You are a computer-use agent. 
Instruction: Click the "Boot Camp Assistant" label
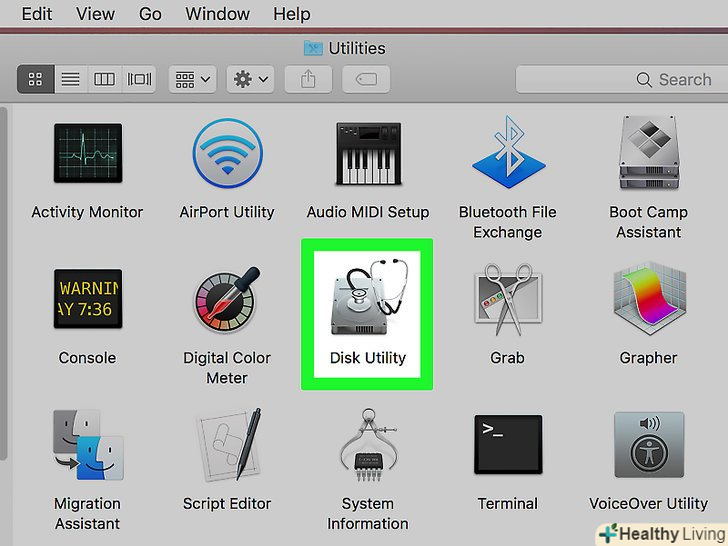point(649,222)
